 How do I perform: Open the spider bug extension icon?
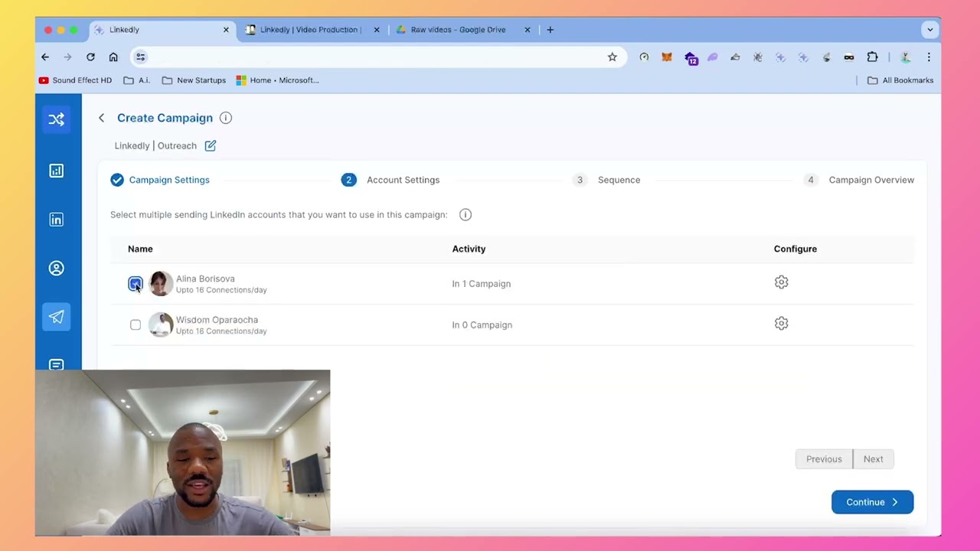(758, 57)
